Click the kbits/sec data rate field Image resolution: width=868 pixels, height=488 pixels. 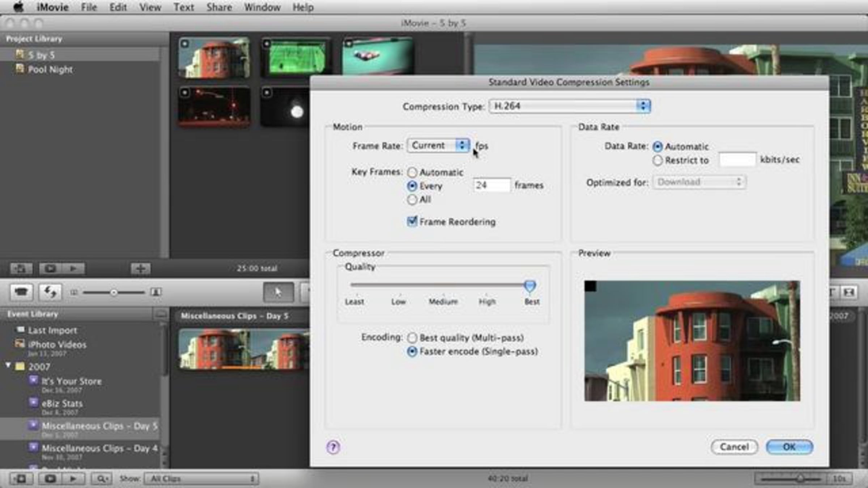pyautogui.click(x=737, y=159)
